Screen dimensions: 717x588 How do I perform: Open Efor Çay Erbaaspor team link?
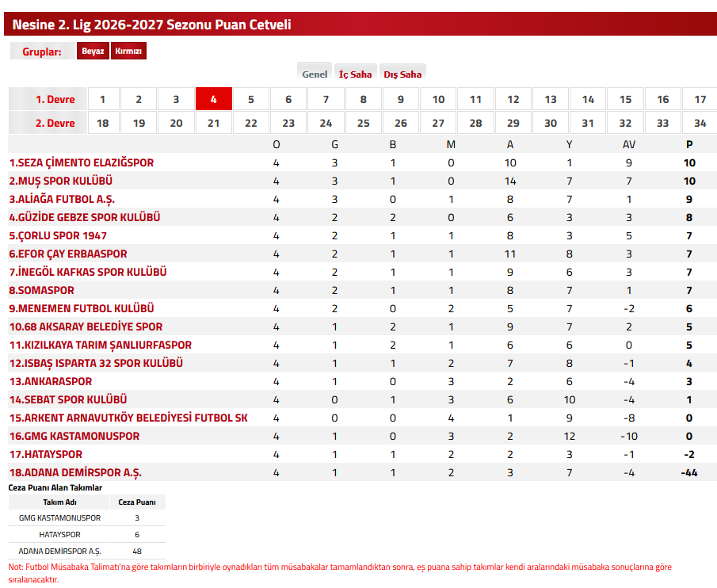(x=68, y=254)
